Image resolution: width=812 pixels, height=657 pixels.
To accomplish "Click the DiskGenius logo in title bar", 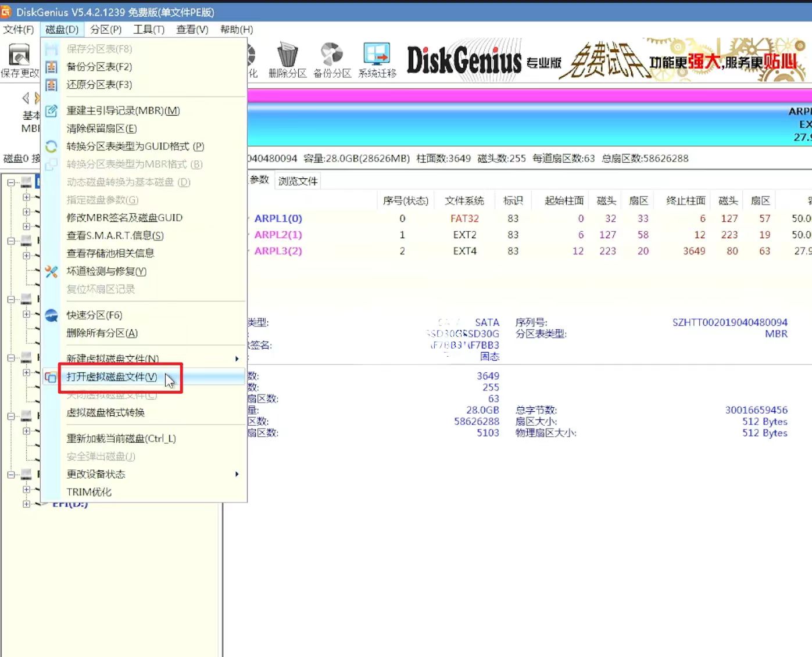I will tap(5, 12).
